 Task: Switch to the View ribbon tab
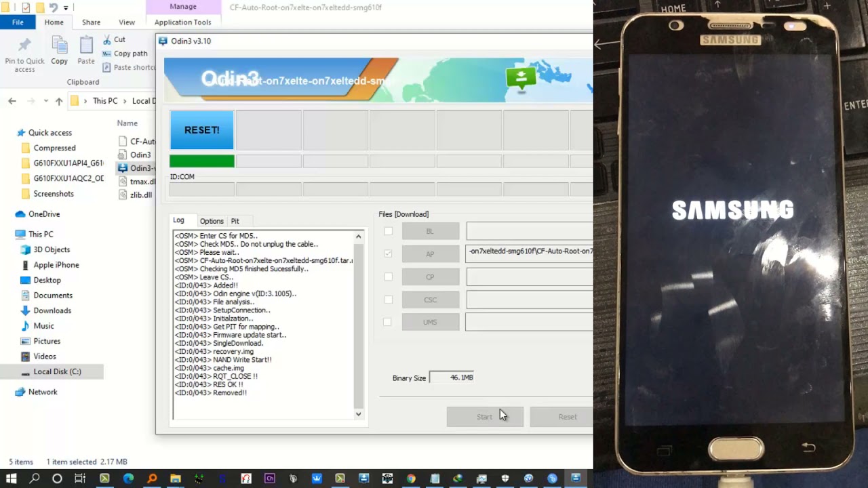[x=127, y=22]
